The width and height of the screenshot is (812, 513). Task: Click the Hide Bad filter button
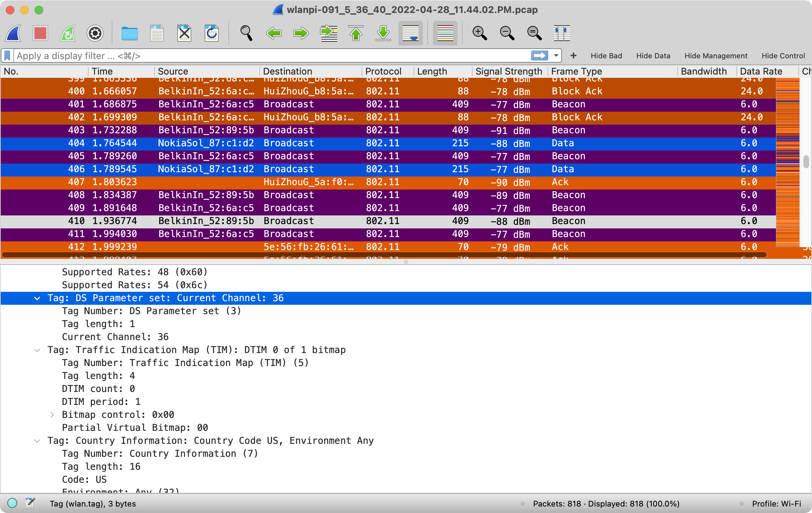tap(606, 56)
